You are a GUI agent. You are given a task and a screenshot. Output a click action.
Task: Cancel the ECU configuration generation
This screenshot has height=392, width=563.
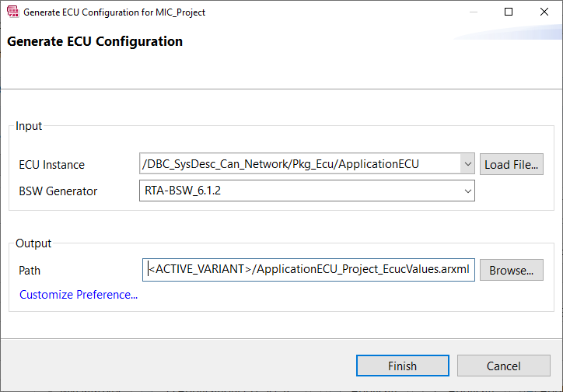pyautogui.click(x=503, y=366)
